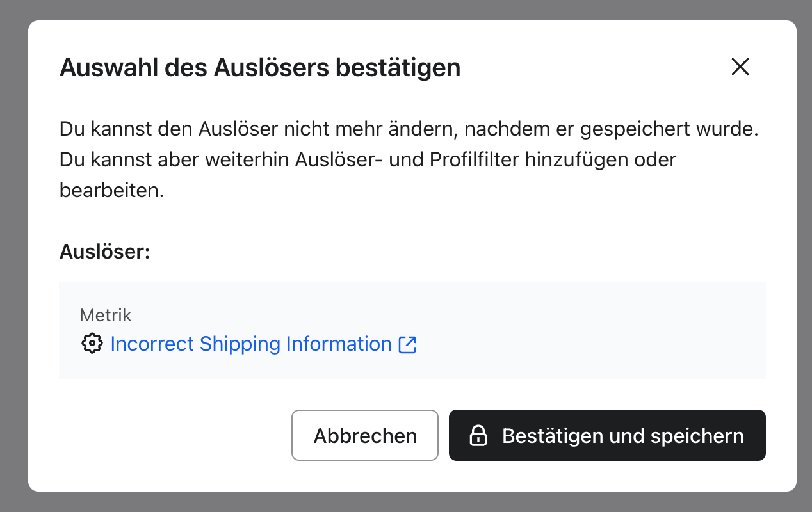Click the dialog title Auswahl des Auslösers bestätigen
This screenshot has height=512, width=812.
(260, 67)
